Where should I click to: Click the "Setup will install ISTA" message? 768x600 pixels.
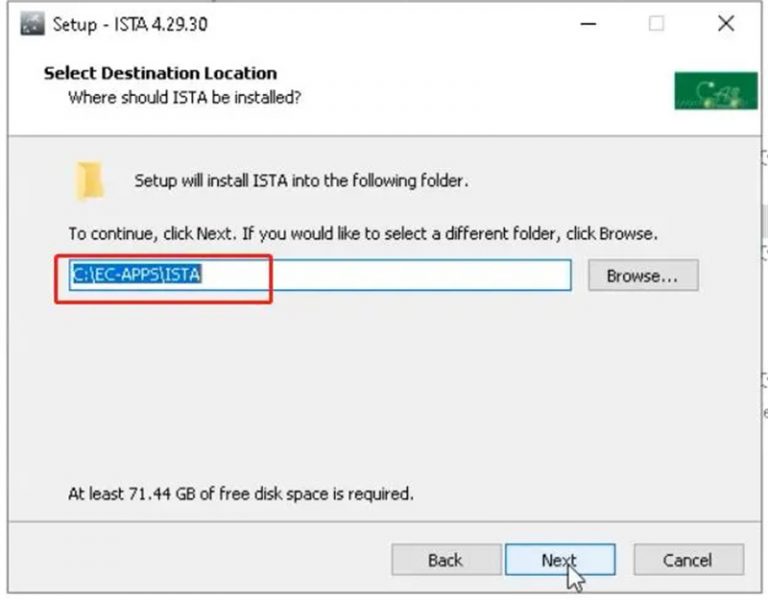click(x=301, y=181)
